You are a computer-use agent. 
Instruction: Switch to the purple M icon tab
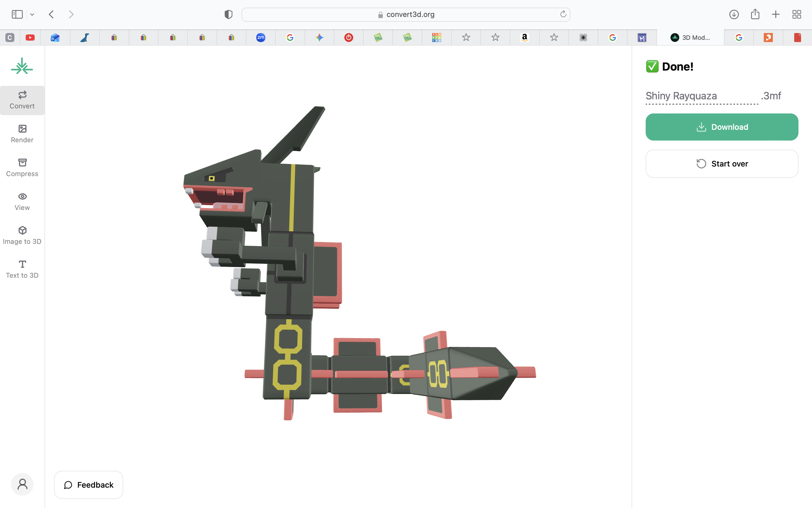tap(642, 38)
